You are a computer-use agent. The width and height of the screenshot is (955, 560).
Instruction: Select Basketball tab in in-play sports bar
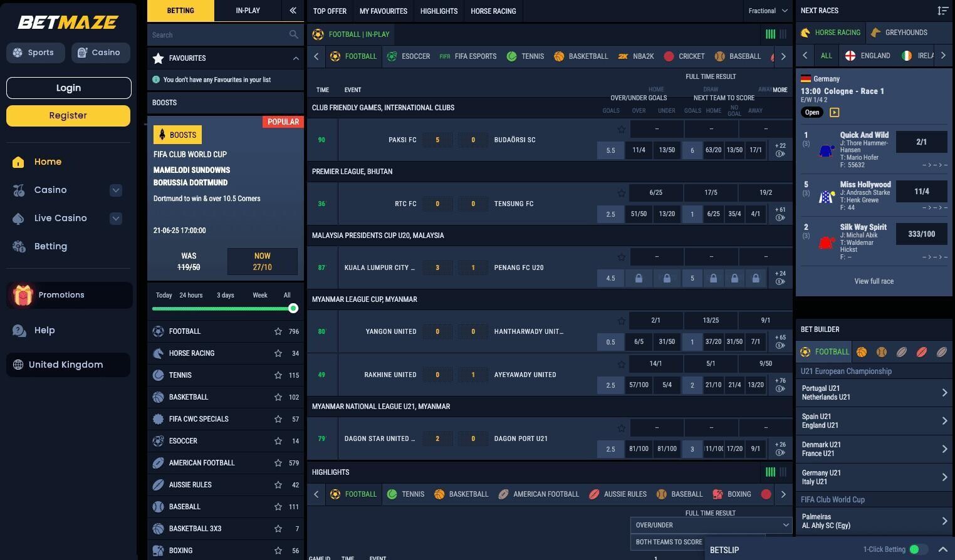pos(581,56)
